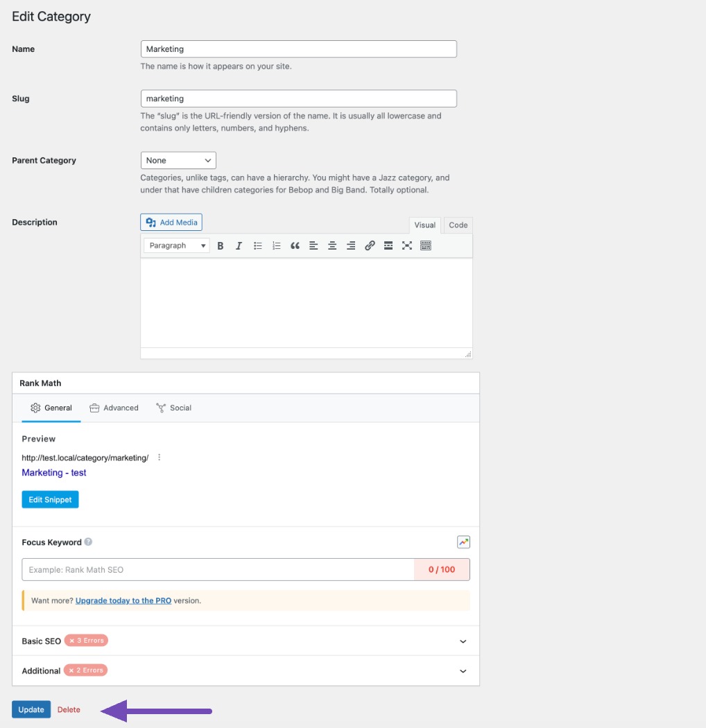
Task: Open the Rank Math Social tab
Action: [x=173, y=408]
